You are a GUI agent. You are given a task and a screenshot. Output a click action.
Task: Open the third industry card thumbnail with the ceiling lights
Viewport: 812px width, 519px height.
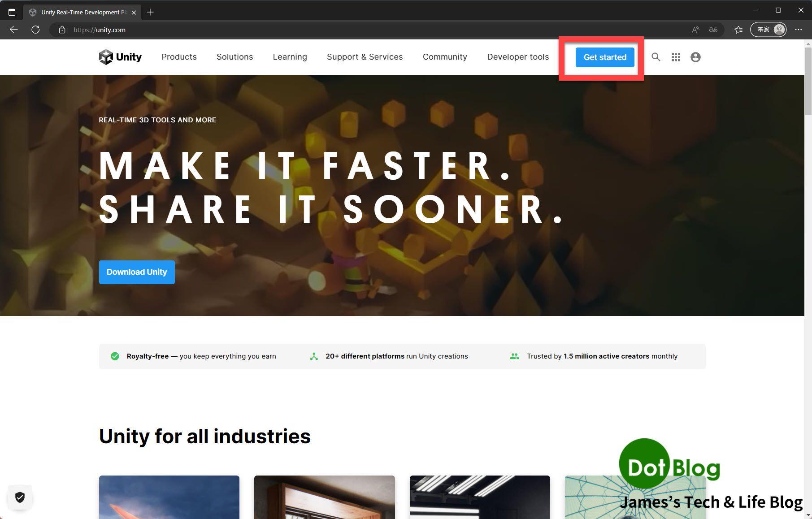click(480, 497)
